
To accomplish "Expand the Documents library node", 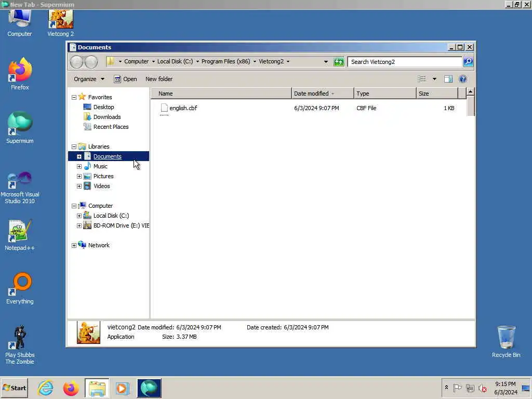I will pos(79,157).
